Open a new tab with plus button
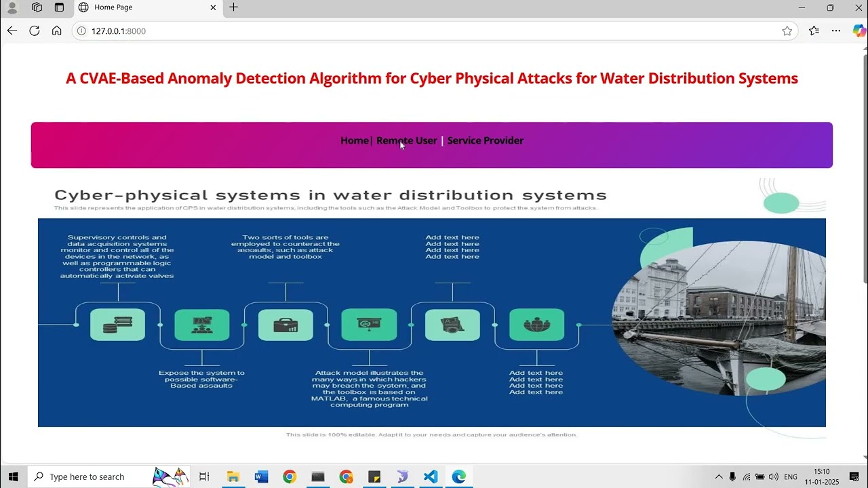The width and height of the screenshot is (868, 488). [233, 7]
